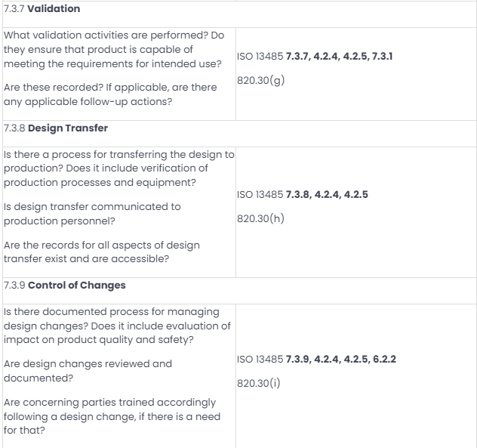Click the 'documented process for managing design changes' question
The image size is (477, 448).
117,326
